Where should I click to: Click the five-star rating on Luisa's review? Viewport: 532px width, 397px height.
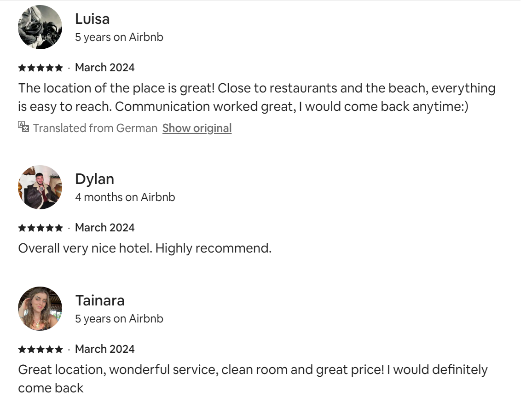coord(40,68)
